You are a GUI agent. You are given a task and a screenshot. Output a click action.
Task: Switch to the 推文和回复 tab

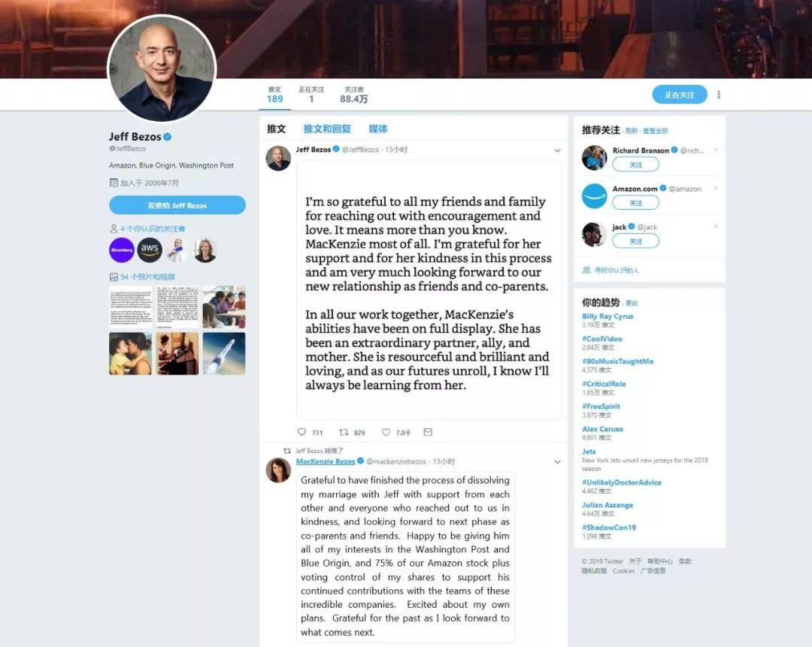(x=327, y=129)
